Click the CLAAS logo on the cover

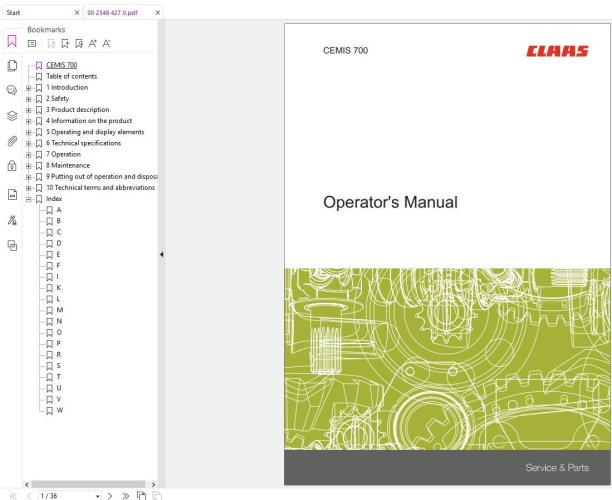557,51
